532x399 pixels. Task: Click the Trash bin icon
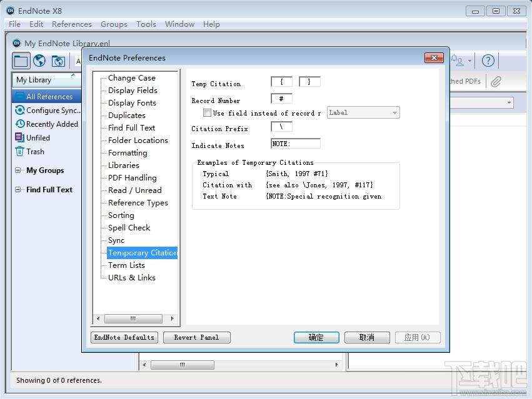[19, 152]
